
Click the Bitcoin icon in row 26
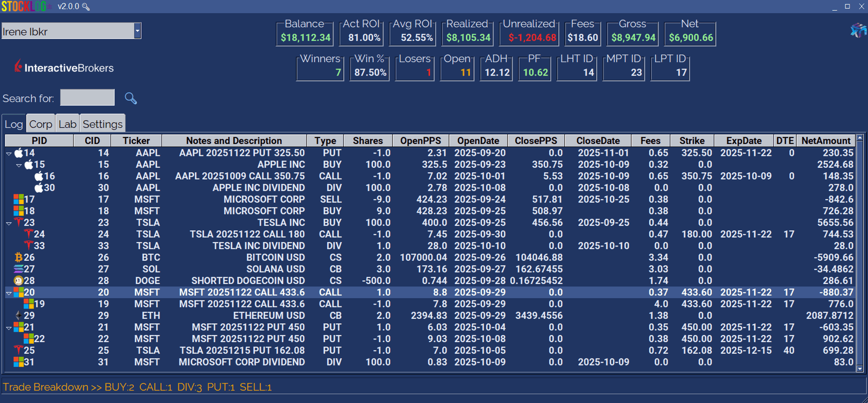[18, 257]
